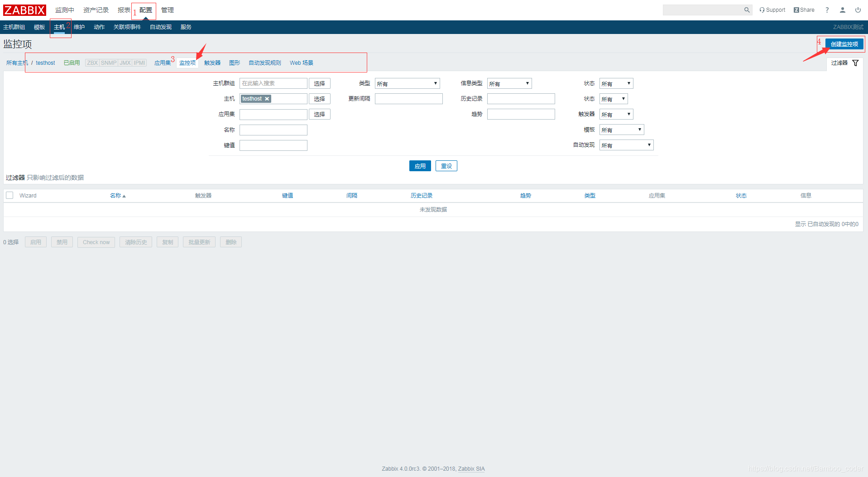The height and width of the screenshot is (477, 868).
Task: Click the search magnifier icon
Action: pos(747,10)
